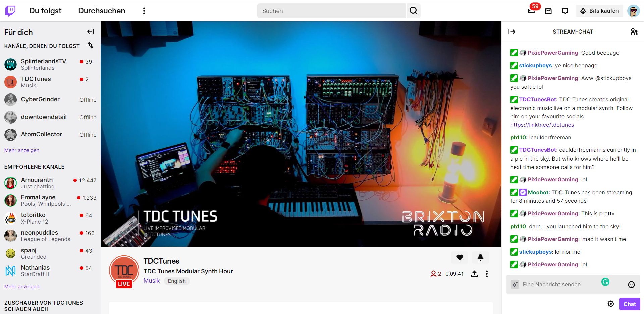Share the stream using upload icon
The height and width of the screenshot is (314, 644).
pos(474,274)
